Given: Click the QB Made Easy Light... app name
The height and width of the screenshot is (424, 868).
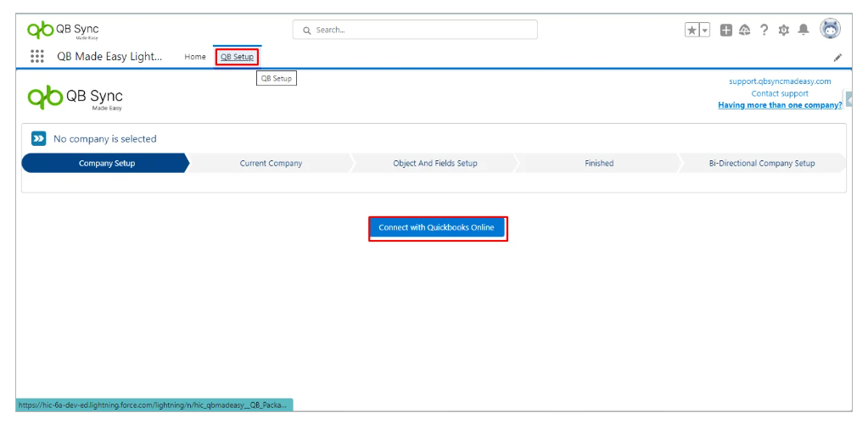Looking at the screenshot, I should coord(109,57).
